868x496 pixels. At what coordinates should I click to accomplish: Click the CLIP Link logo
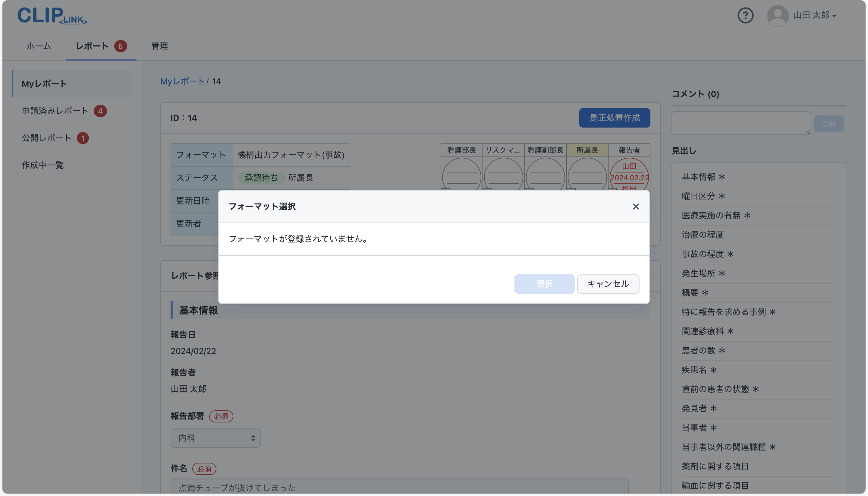pos(51,15)
